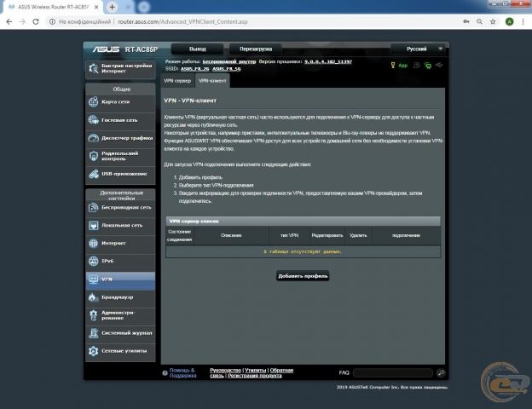Click the Help & Support question icon

pos(165,373)
